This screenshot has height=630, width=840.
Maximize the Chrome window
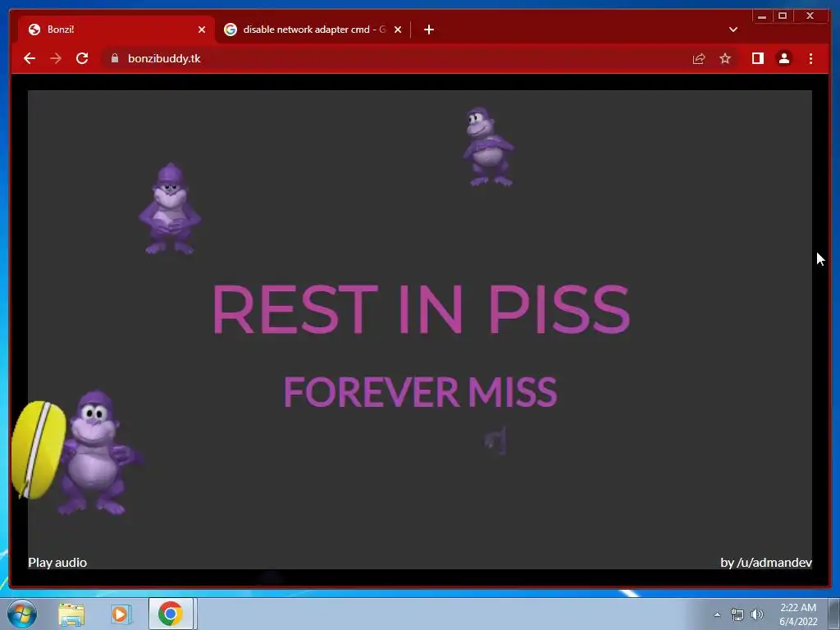pyautogui.click(x=782, y=16)
